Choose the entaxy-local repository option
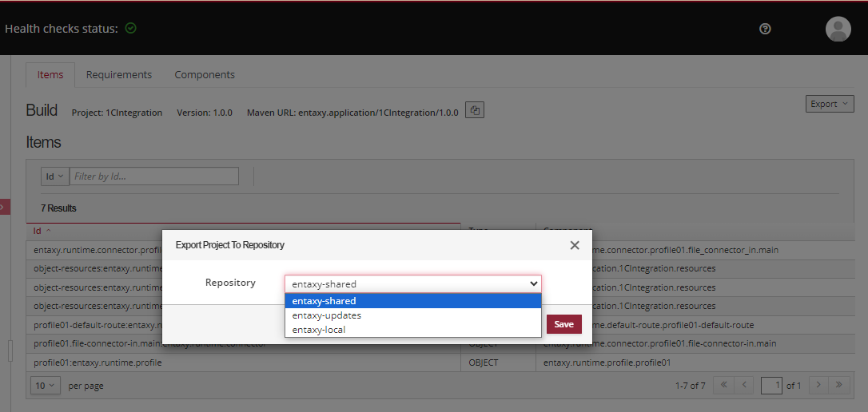868x412 pixels. 319,329
